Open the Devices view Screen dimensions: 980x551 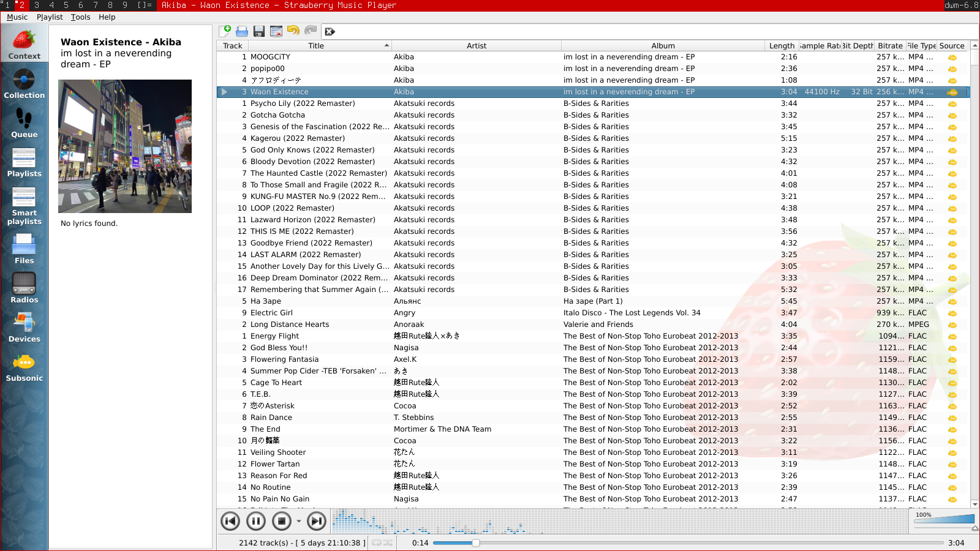pyautogui.click(x=24, y=328)
